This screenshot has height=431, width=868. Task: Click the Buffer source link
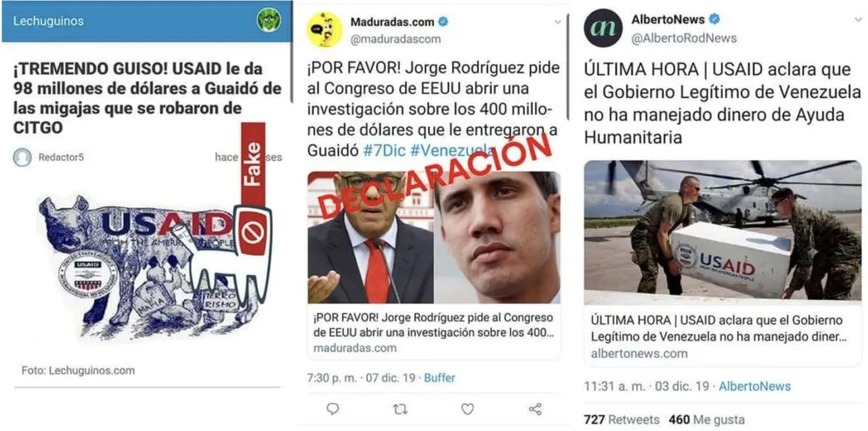point(440,378)
